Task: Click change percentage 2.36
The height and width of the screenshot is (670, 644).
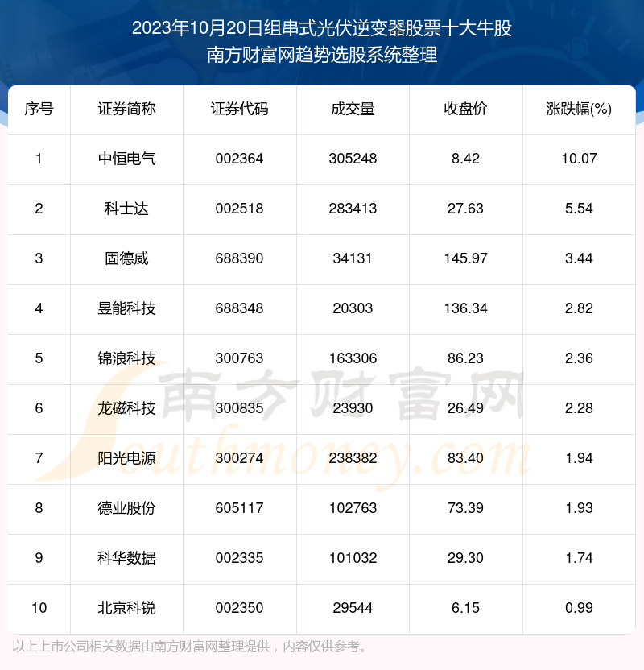Action: tap(579, 358)
